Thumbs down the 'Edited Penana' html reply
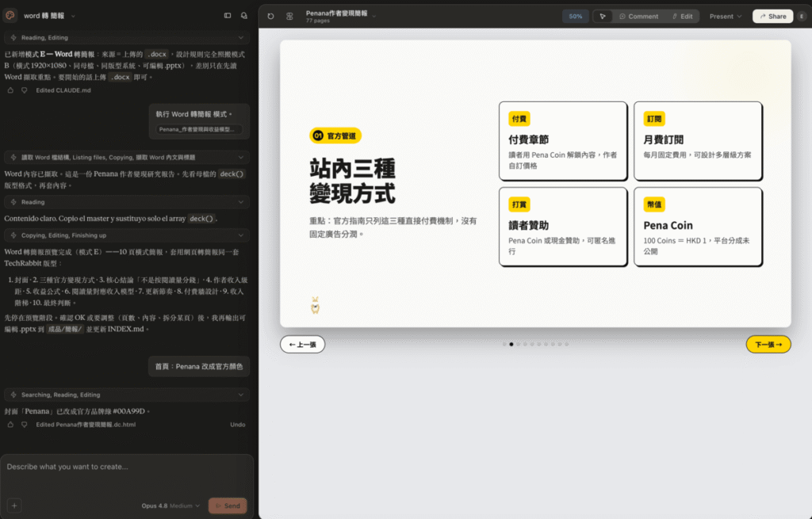 (24, 424)
